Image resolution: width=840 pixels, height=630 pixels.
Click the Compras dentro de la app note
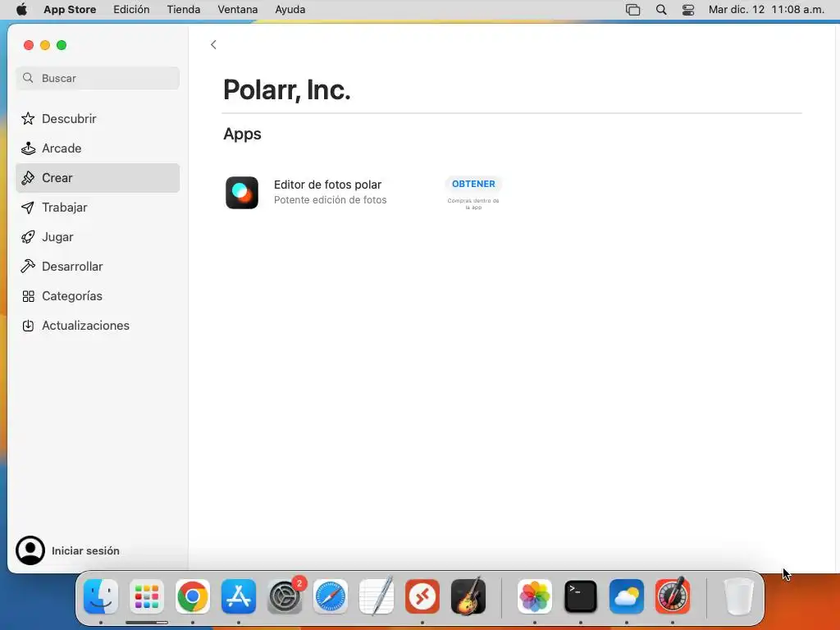[x=473, y=204]
